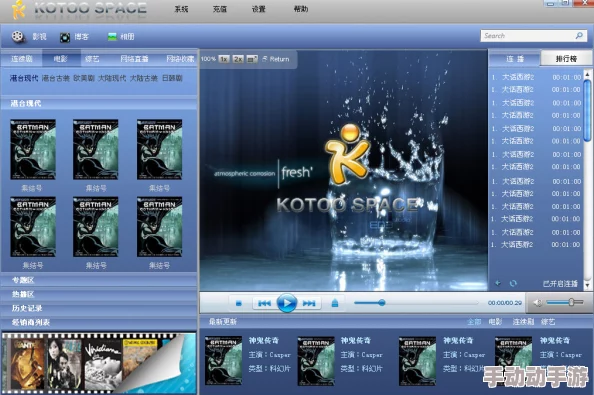Set video zoom to 1x
The height and width of the screenshot is (395, 594).
(x=224, y=59)
